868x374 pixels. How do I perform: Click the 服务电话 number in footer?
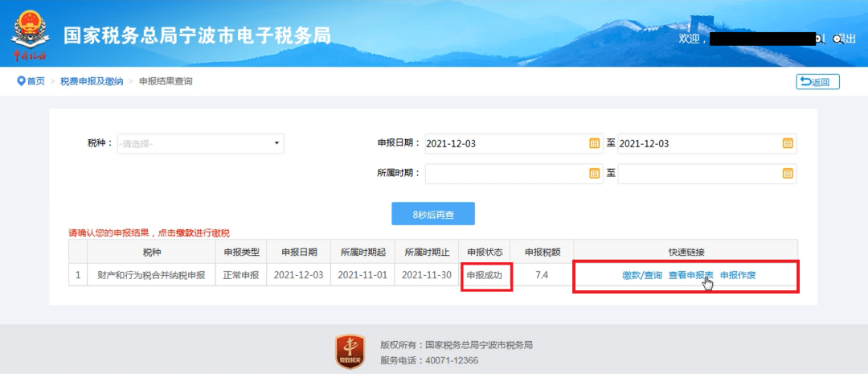tap(452, 360)
